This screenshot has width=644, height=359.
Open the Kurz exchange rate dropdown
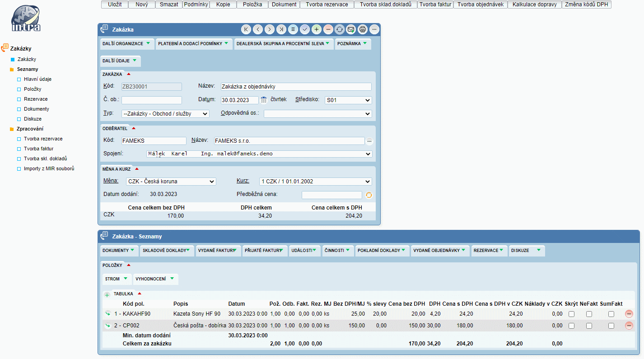coord(316,182)
